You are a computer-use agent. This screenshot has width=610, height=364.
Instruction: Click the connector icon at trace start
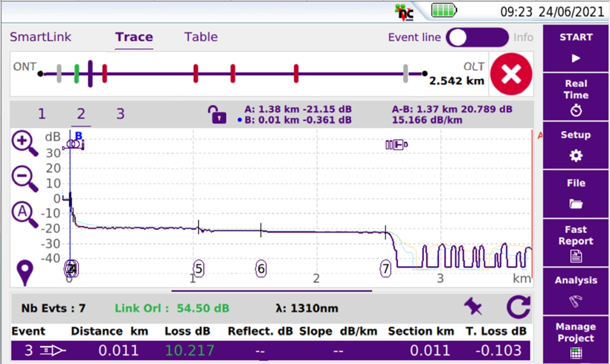click(x=73, y=145)
